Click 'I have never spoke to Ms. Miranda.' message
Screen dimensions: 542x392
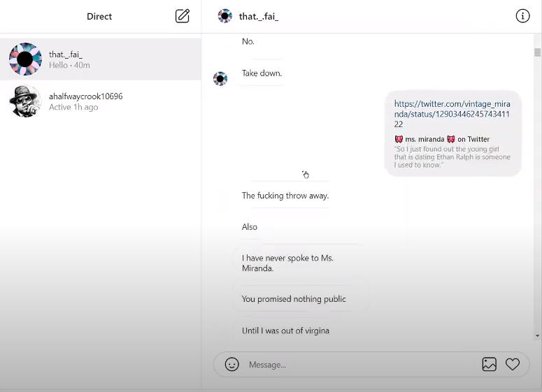coord(287,263)
